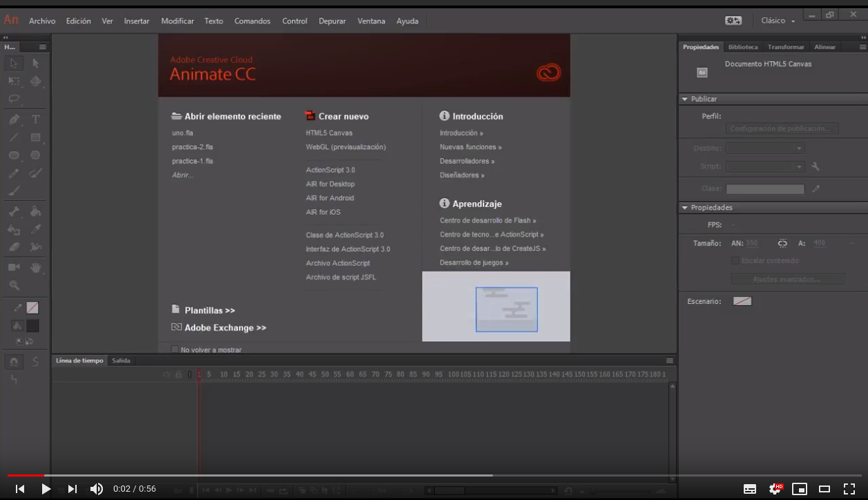Open the Properties panel options menu
Viewport: 868px width, 500px height.
click(x=862, y=47)
